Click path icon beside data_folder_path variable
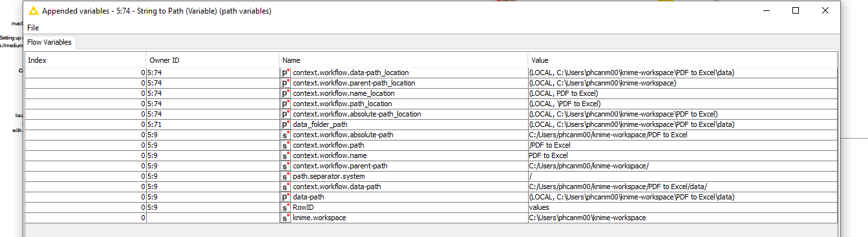The image size is (868, 237). (x=286, y=124)
